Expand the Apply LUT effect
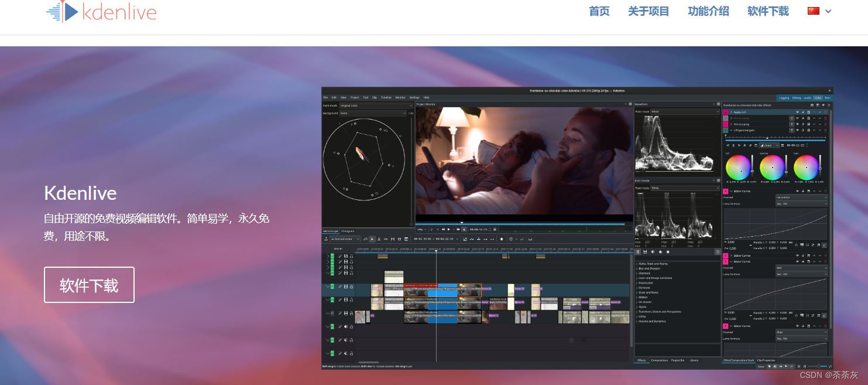 point(732,112)
